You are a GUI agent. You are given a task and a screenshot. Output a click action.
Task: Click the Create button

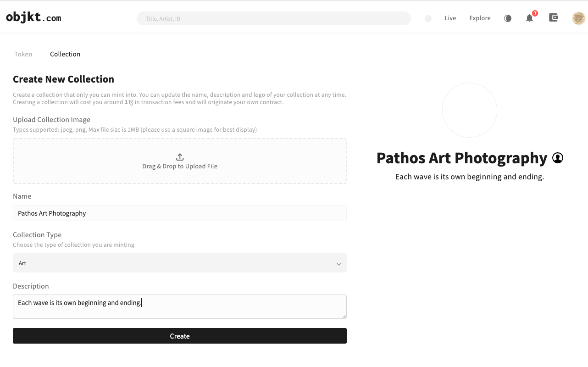(x=180, y=336)
